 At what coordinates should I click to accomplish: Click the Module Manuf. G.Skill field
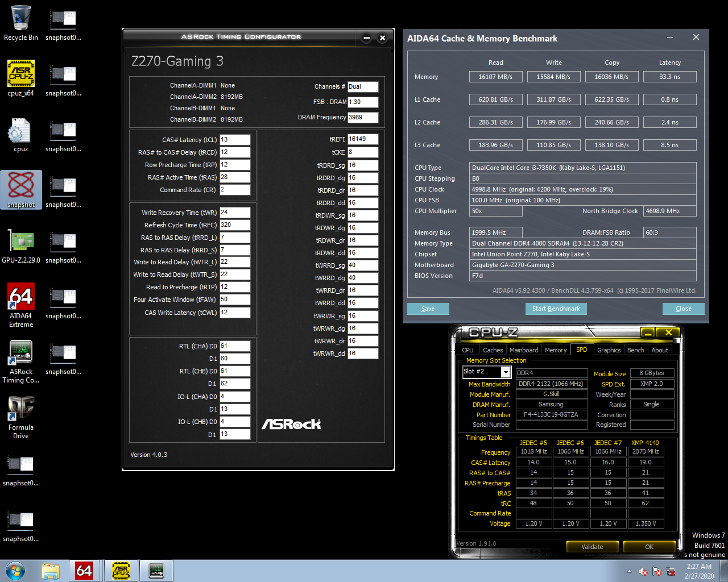pos(551,394)
